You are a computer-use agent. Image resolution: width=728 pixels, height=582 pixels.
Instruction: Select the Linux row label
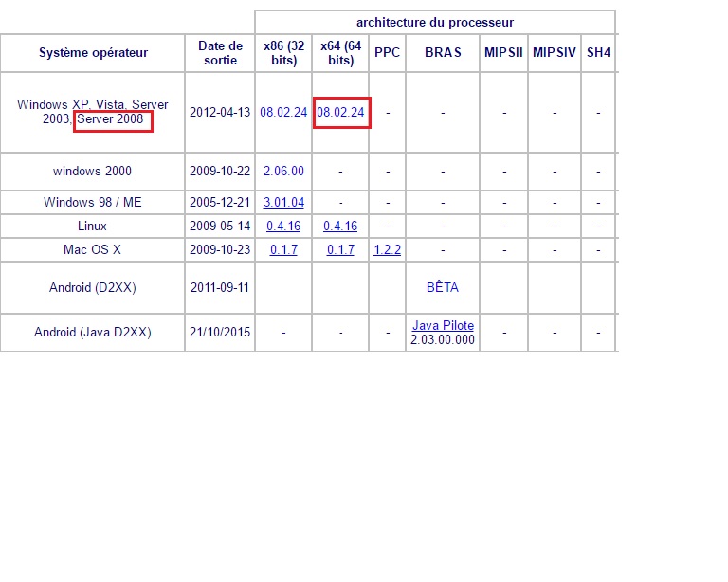92,226
